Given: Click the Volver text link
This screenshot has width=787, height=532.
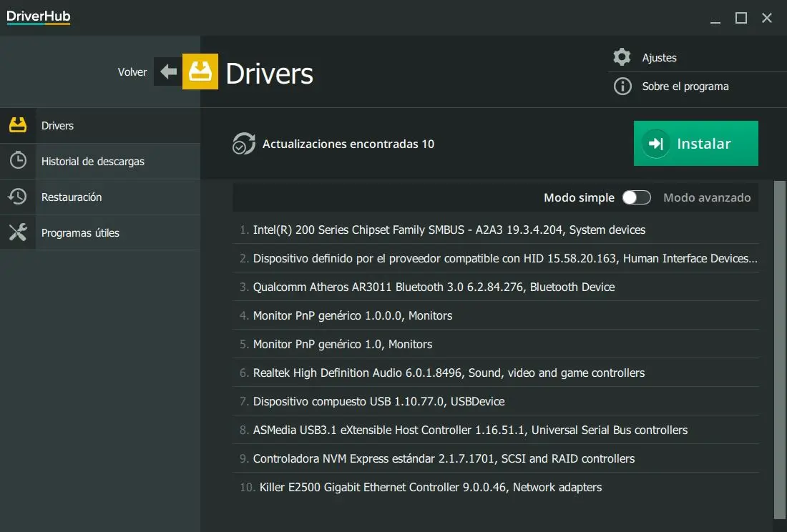Looking at the screenshot, I should click(132, 72).
